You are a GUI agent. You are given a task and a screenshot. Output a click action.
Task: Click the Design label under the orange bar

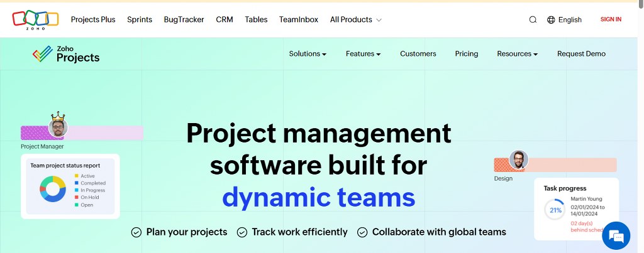(503, 178)
